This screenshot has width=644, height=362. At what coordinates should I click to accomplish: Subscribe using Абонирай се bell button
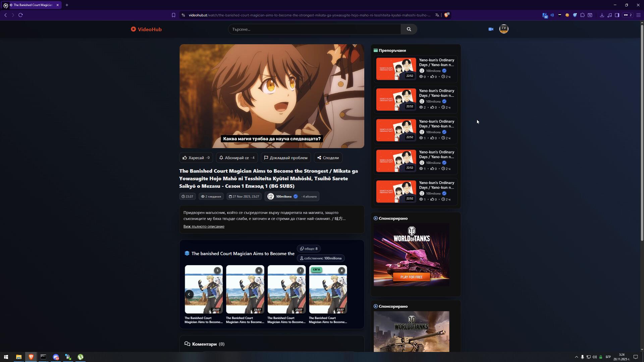[237, 158]
